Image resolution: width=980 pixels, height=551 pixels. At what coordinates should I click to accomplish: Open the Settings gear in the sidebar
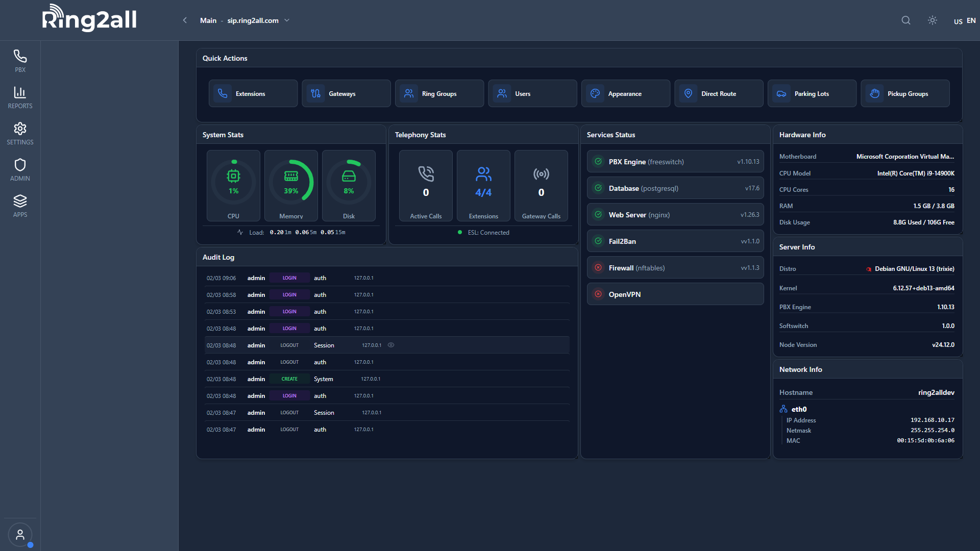[20, 133]
